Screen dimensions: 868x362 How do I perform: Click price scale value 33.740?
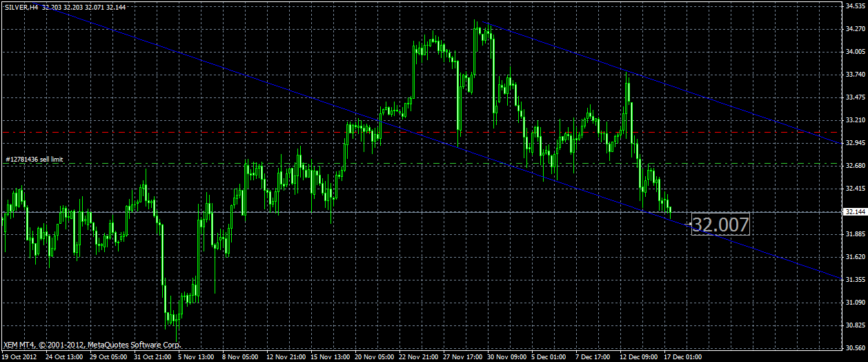point(856,74)
